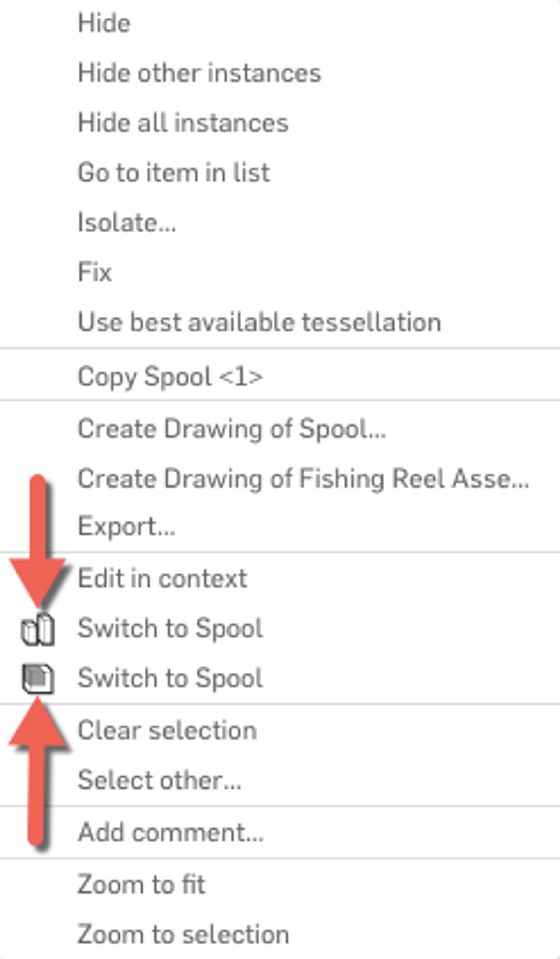Open the Isolate... option
The height and width of the screenshot is (959, 560).
(127, 223)
